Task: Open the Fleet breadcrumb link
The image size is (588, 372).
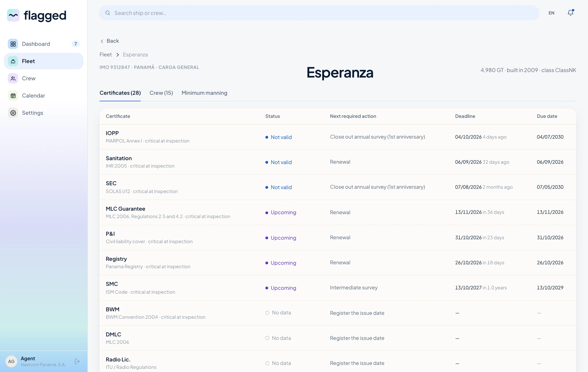Action: pos(106,55)
